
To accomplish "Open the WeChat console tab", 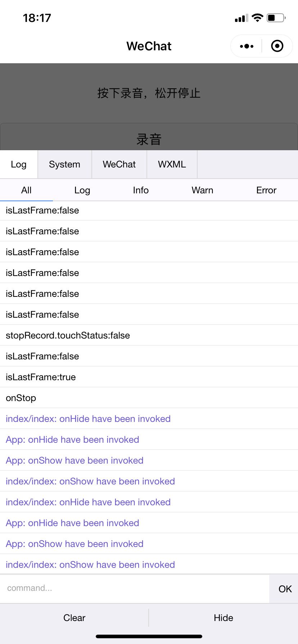I will (x=119, y=164).
